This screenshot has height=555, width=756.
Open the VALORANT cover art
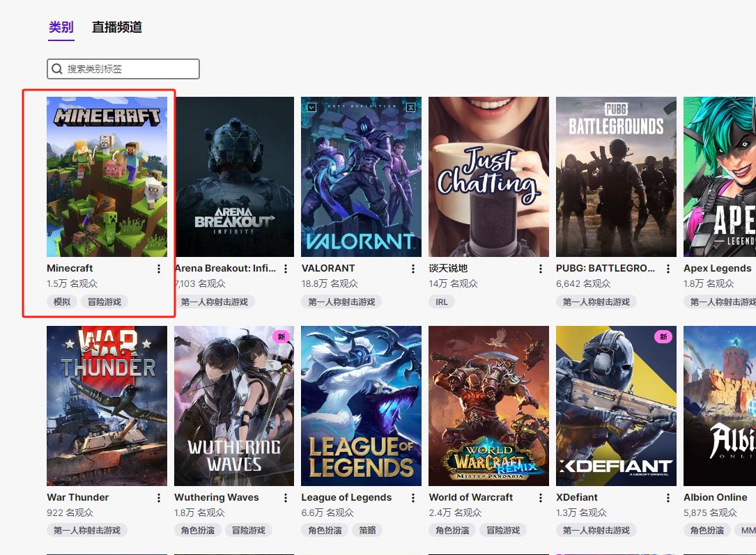click(361, 177)
